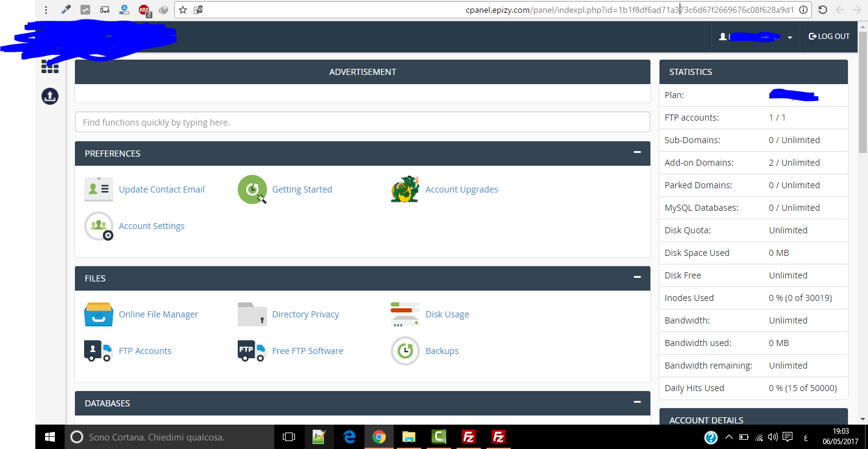Click the Log Out button
The width and height of the screenshot is (868, 449).
(x=829, y=37)
